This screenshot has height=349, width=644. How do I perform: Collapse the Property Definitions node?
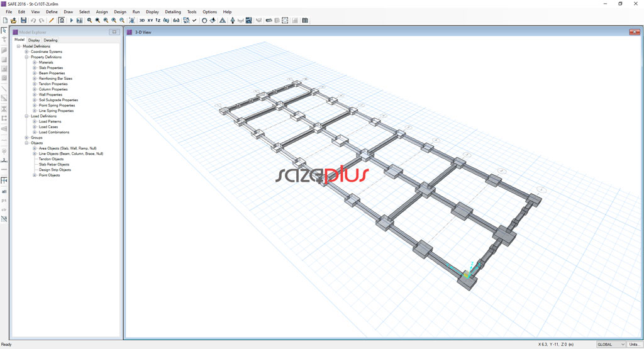26,57
